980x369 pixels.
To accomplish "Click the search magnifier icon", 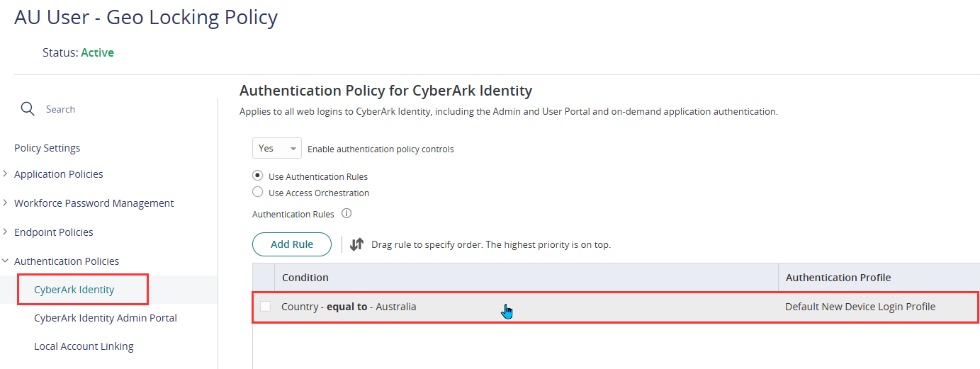I will coord(28,109).
